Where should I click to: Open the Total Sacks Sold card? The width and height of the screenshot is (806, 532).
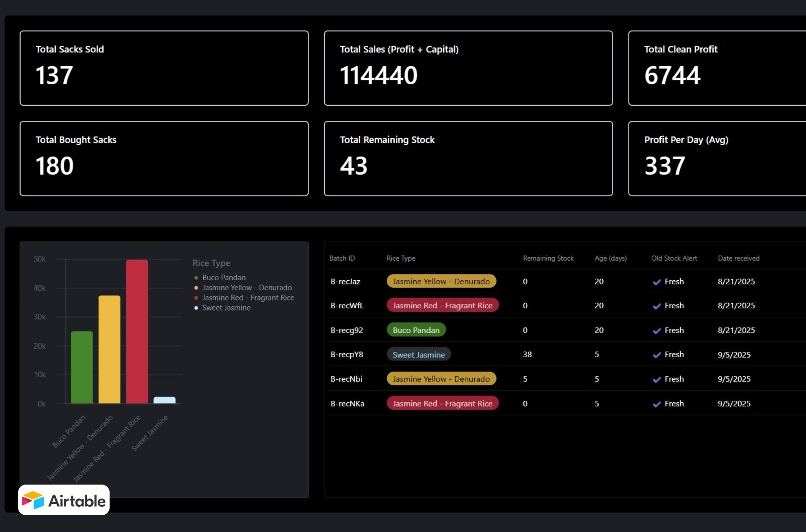[x=164, y=68]
